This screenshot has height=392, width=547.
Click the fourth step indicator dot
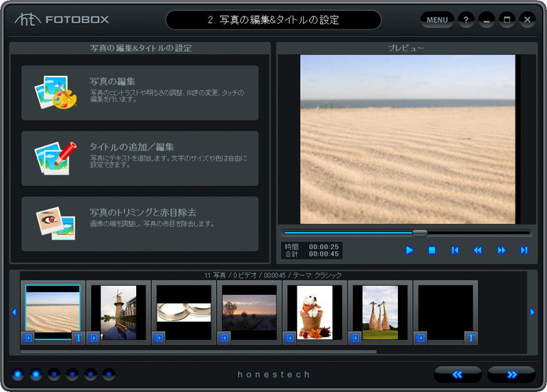pos(72,374)
